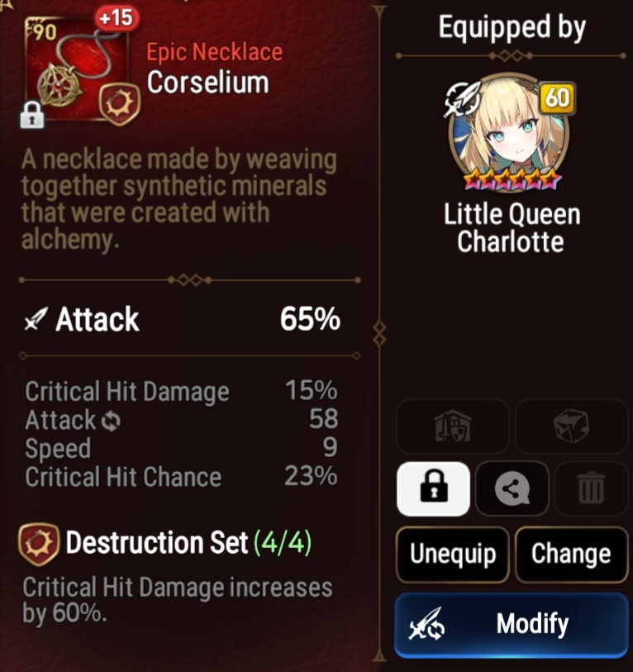The image size is (633, 672).
Task: Click the Corselium necklace item thumbnail
Action: tap(77, 69)
